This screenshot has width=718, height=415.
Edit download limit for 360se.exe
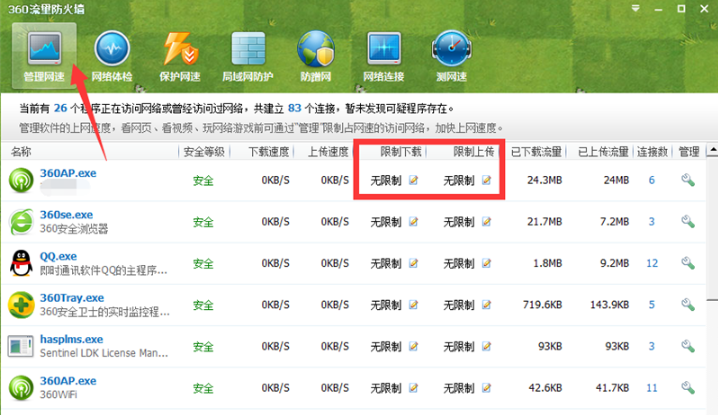[413, 222]
